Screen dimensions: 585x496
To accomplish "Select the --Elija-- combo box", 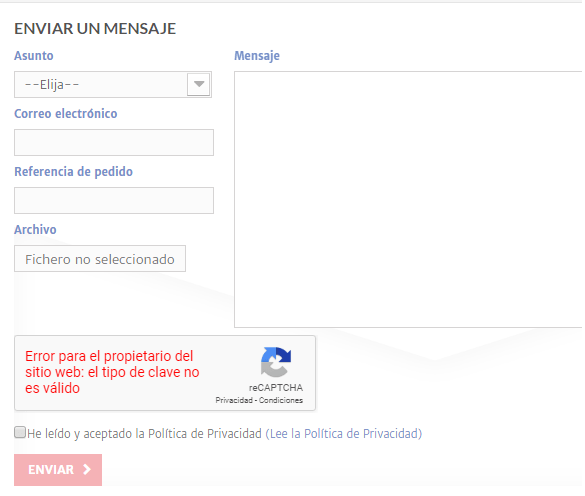I will [x=113, y=85].
